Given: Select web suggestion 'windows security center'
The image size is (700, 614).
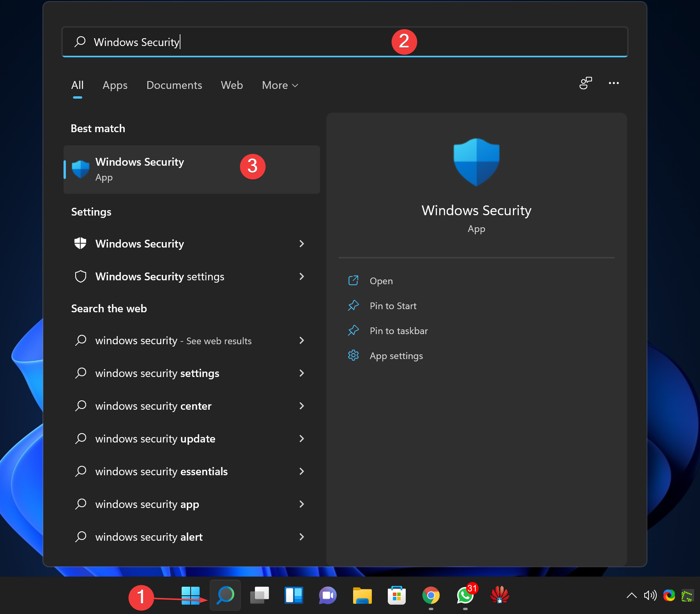Looking at the screenshot, I should (191, 406).
